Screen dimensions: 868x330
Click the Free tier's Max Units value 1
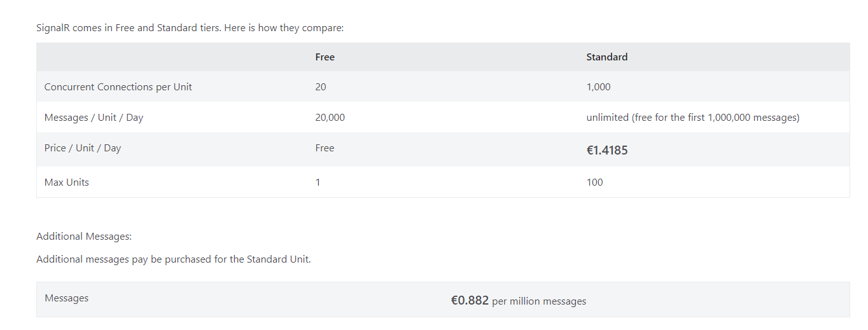[x=318, y=182]
